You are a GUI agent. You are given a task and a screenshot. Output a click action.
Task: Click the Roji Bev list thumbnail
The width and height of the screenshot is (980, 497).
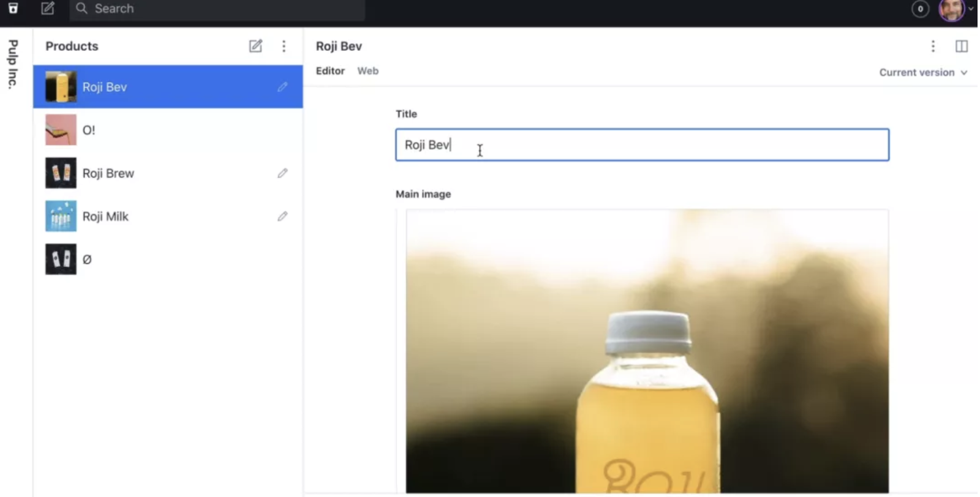click(61, 87)
